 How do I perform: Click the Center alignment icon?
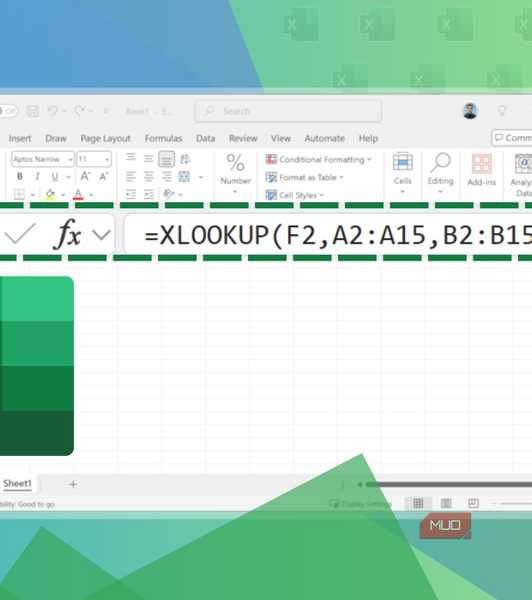[x=149, y=176]
